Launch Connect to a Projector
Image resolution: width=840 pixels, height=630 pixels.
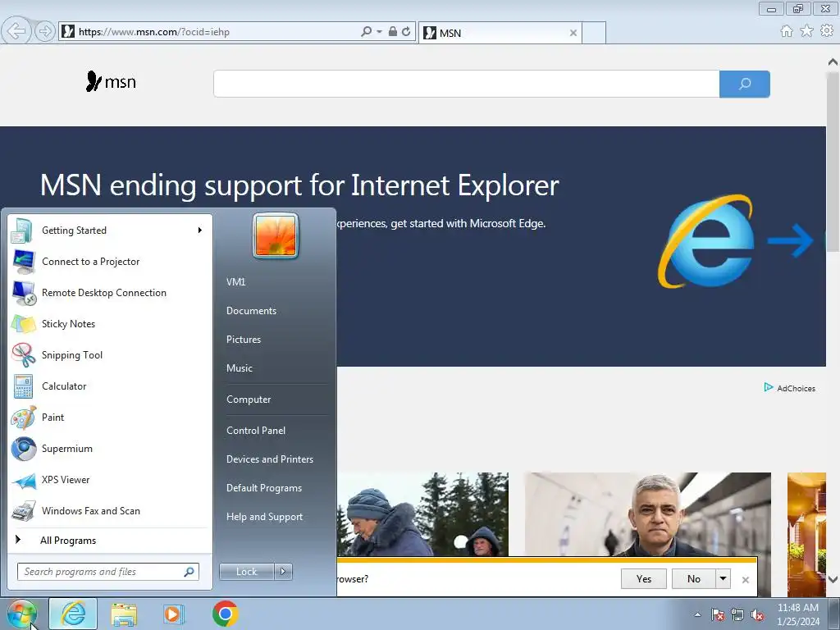point(110,262)
